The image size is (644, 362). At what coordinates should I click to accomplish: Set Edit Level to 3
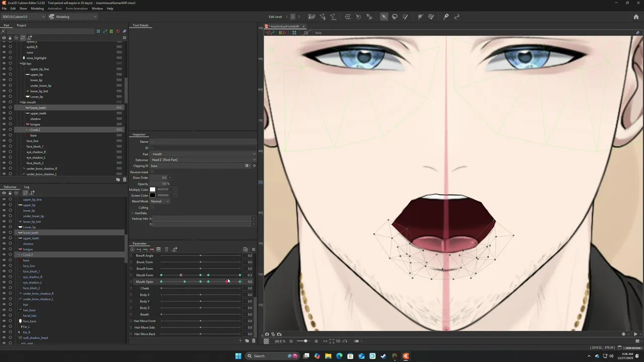pyautogui.click(x=299, y=17)
